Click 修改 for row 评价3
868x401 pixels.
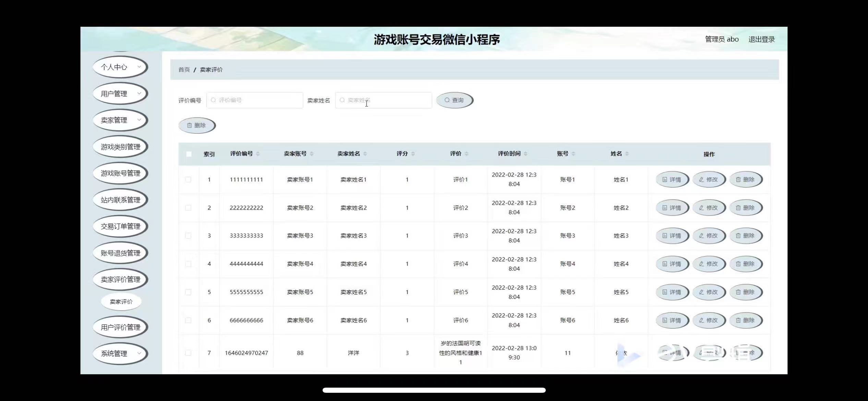click(709, 236)
